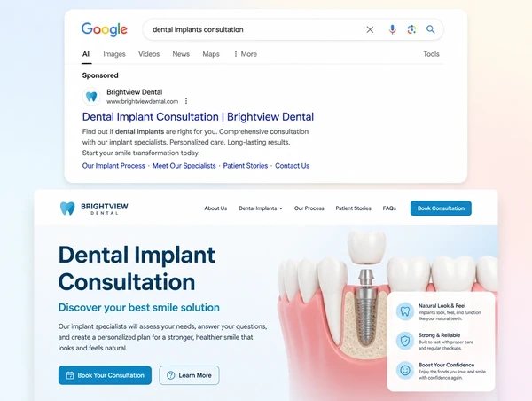Click the www.brightviewdental.com URL
Screen dimensions: 532x401
coord(142,101)
